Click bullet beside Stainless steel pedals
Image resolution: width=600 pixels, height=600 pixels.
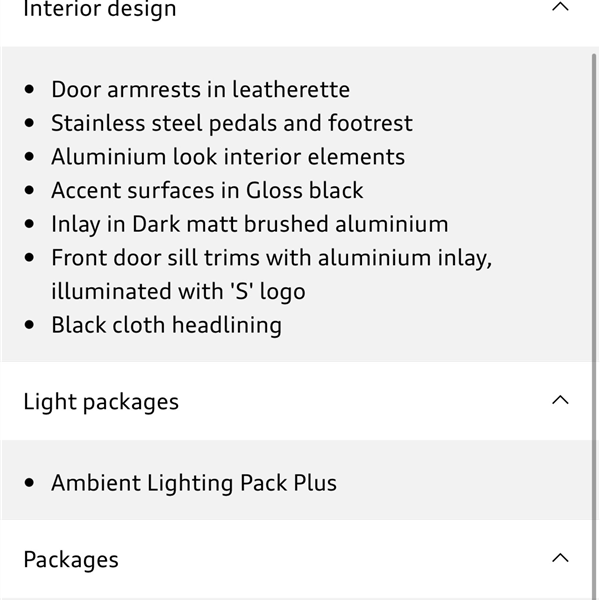pos(29,123)
